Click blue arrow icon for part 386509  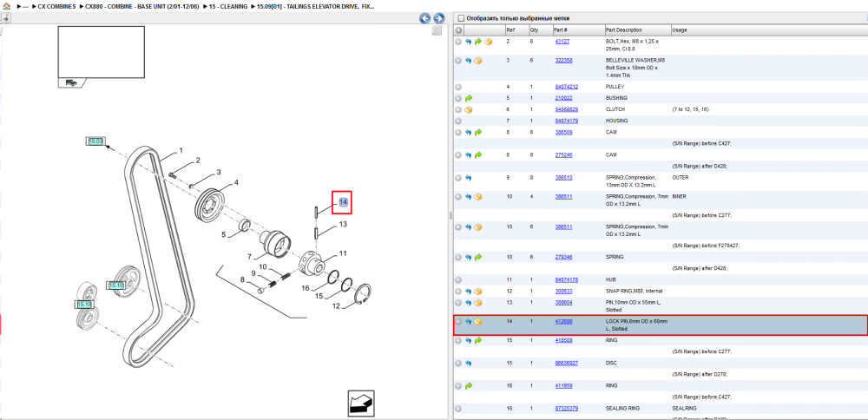coord(469,132)
